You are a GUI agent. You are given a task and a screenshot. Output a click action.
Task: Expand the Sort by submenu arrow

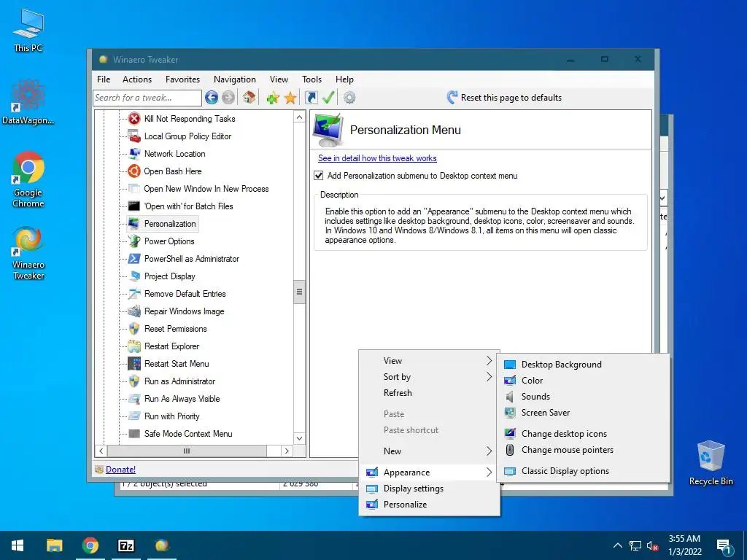click(489, 377)
